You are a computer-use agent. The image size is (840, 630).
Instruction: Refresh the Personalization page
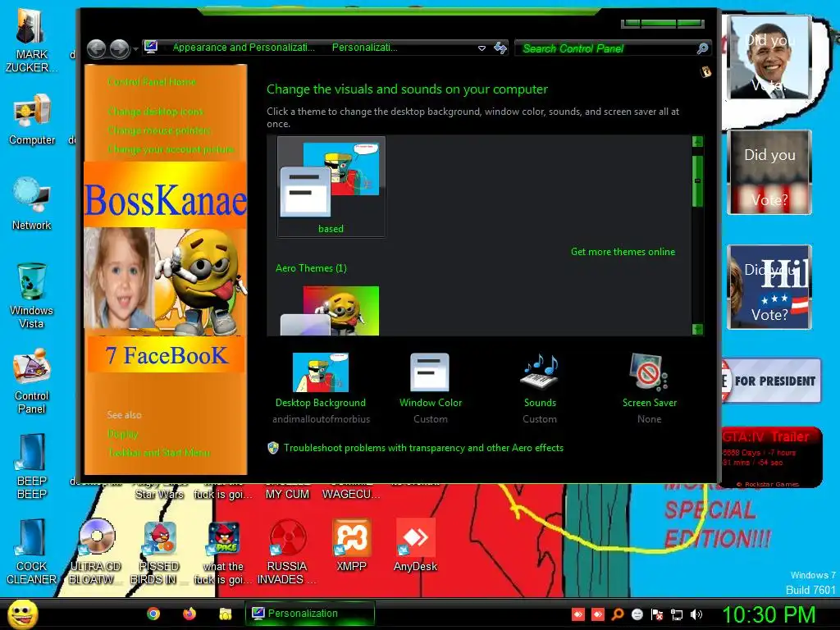500,48
